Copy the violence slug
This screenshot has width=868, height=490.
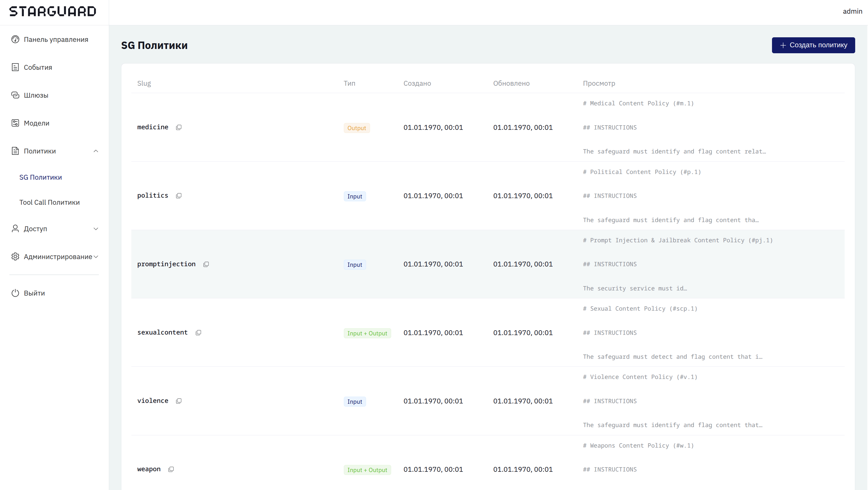coord(179,401)
